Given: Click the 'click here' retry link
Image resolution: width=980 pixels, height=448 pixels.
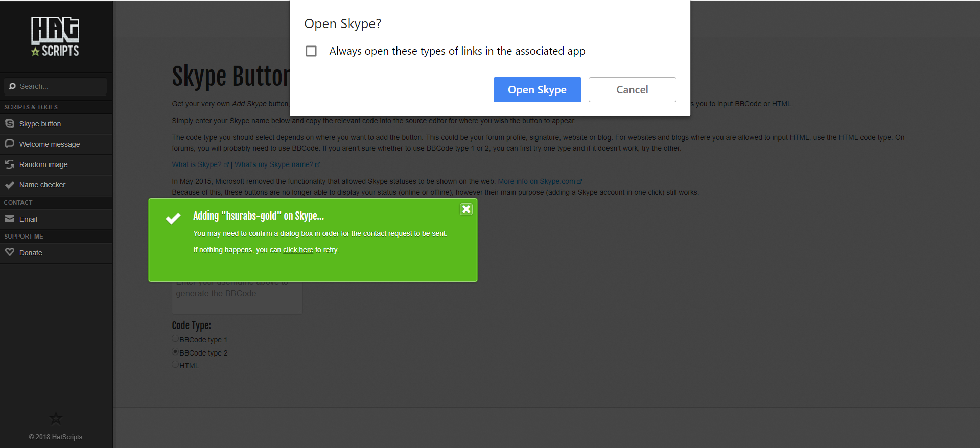Looking at the screenshot, I should (x=298, y=250).
